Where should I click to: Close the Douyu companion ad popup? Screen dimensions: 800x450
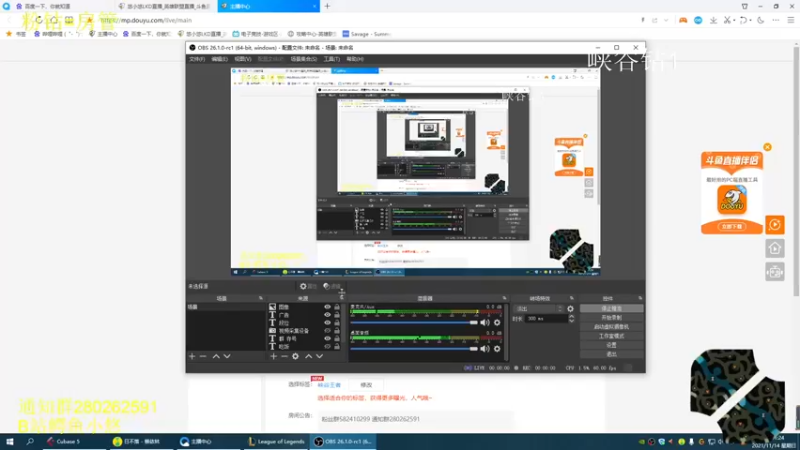click(x=767, y=147)
